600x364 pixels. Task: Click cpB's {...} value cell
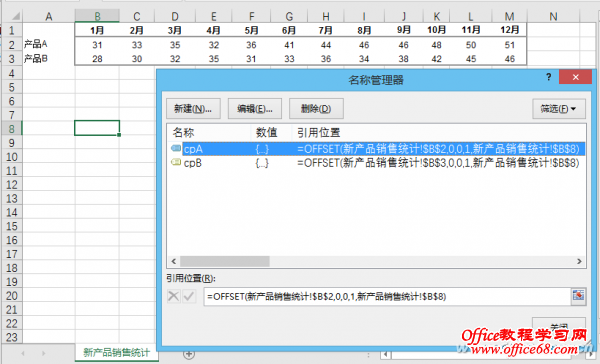(x=262, y=163)
